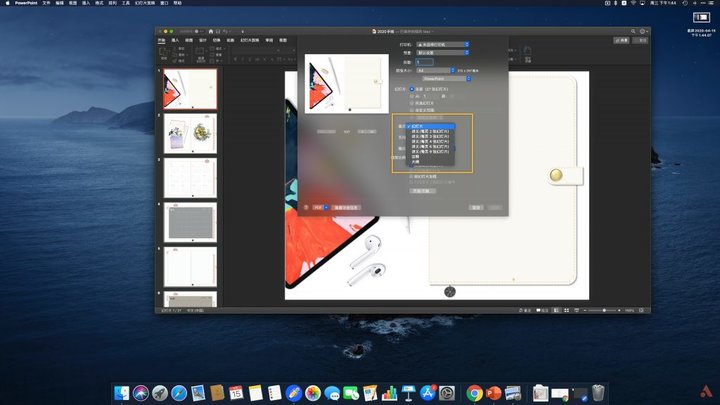Open the PDF dropdown button
Image resolution: width=720 pixels, height=405 pixels.
point(320,207)
